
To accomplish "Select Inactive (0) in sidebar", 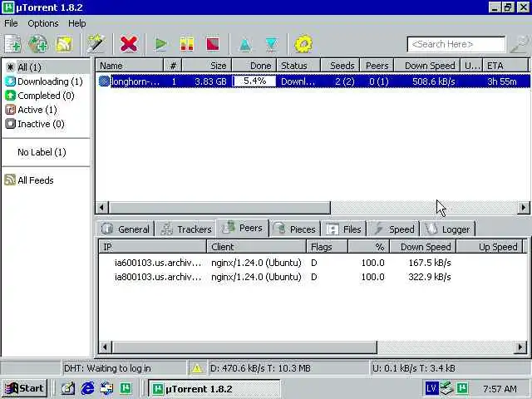I will (x=47, y=124).
